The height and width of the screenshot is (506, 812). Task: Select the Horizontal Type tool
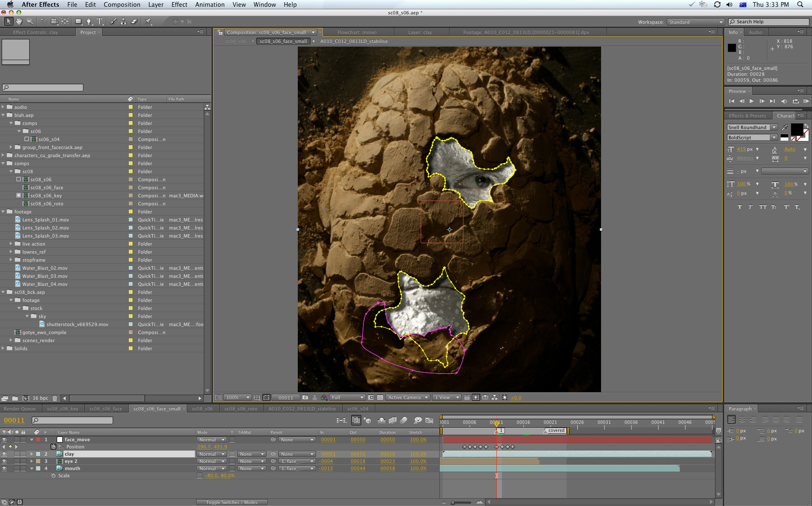point(100,21)
